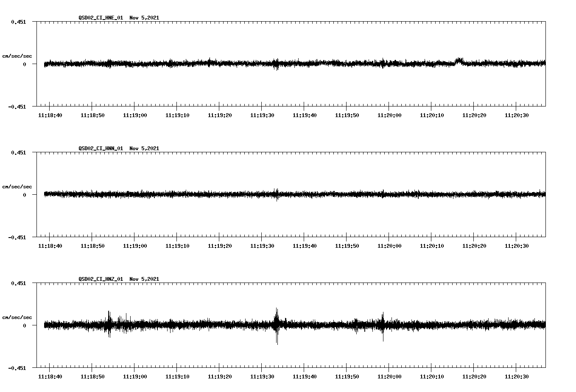Click 11:18:40 time label under HNZ plot
576x392 pixels.
pos(50,377)
